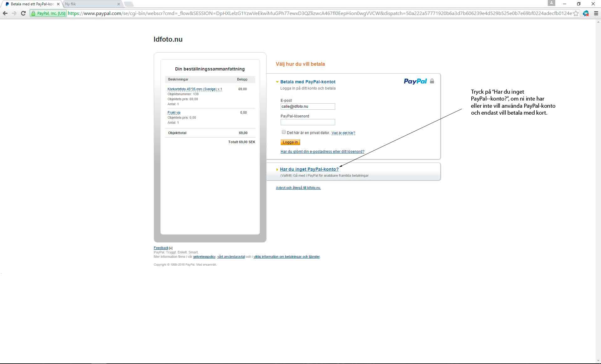601x364 pixels.
Task: Click the address bar URL
Action: pyautogui.click(x=319, y=13)
